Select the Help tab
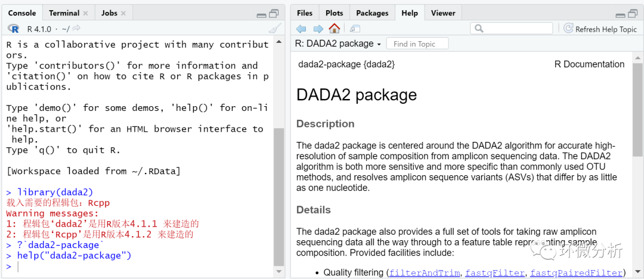The image size is (644, 279). 410,13
